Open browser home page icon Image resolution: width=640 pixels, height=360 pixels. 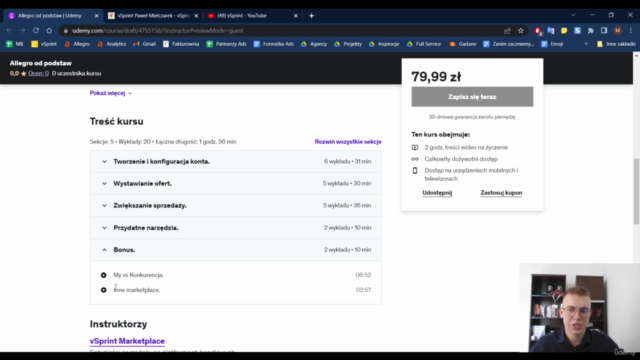click(49, 31)
